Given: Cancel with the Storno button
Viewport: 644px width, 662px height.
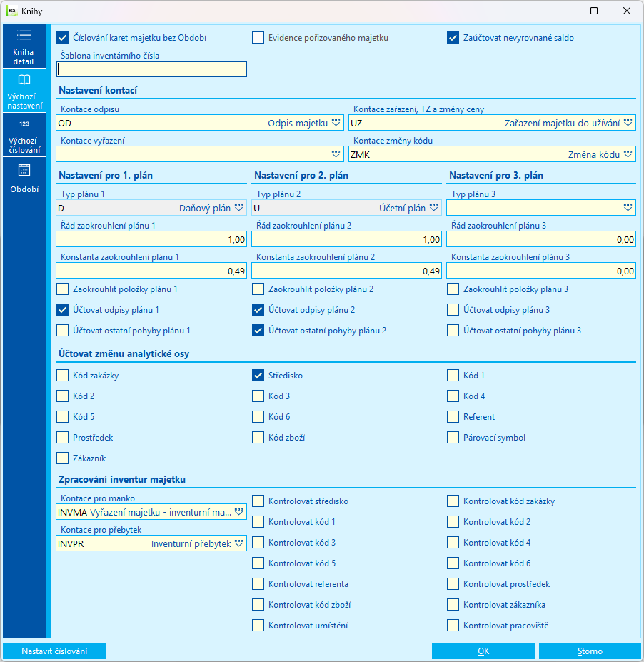Looking at the screenshot, I should (x=590, y=651).
